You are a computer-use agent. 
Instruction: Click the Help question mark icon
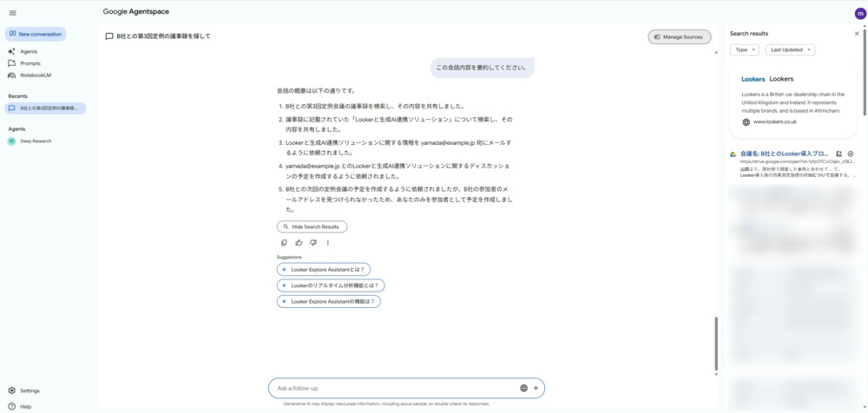(x=11, y=406)
